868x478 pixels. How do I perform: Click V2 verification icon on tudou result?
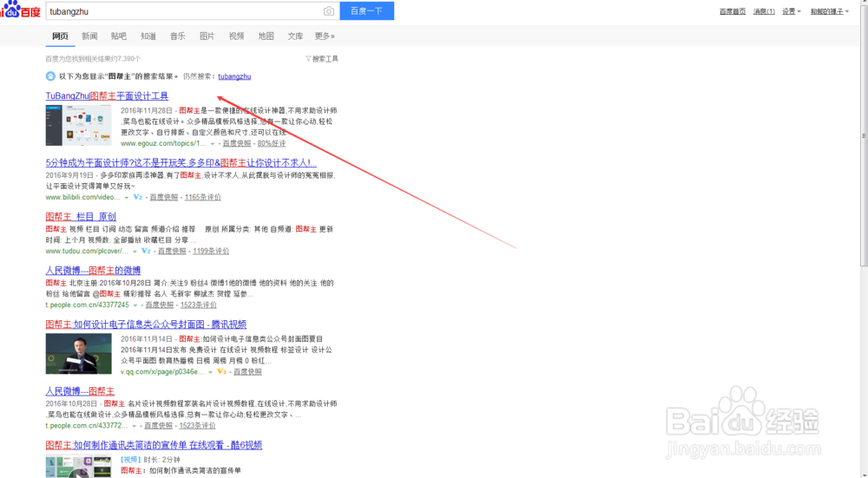point(146,251)
